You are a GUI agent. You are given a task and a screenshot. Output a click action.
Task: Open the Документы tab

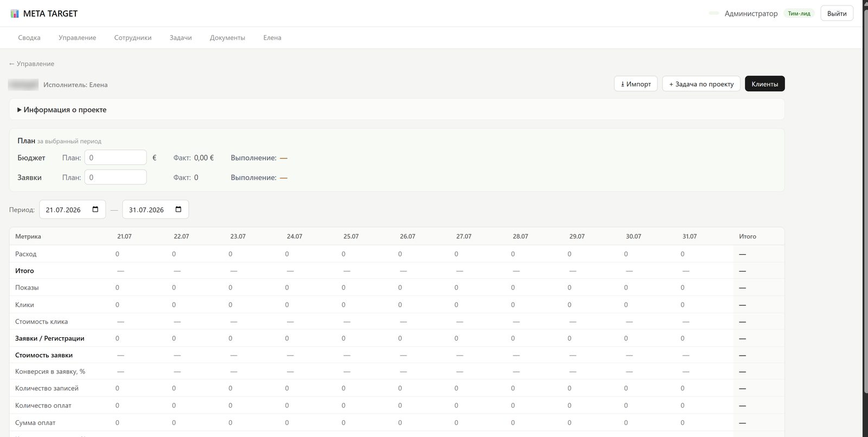(x=227, y=37)
